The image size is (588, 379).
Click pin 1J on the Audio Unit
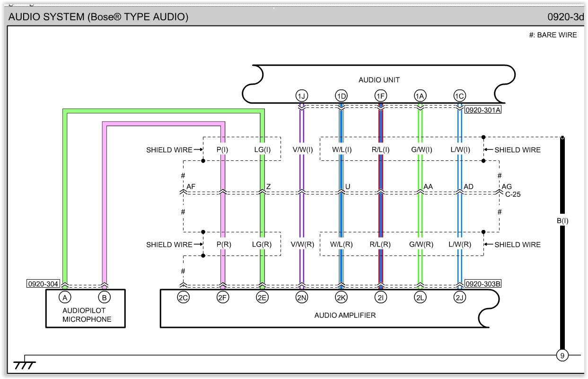pos(302,96)
